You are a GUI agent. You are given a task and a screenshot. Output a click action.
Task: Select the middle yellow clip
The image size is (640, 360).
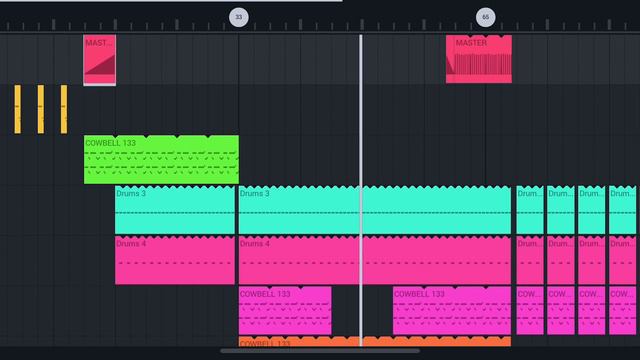41,109
